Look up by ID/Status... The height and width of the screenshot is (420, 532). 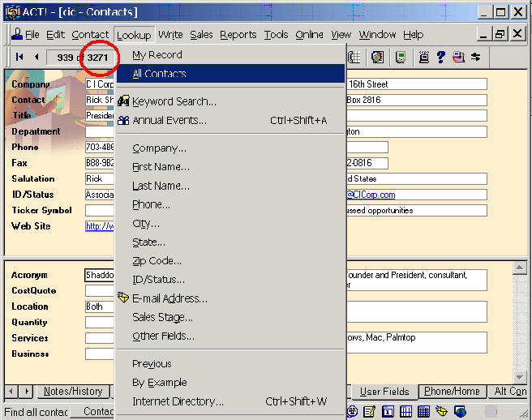pyautogui.click(x=230, y=280)
